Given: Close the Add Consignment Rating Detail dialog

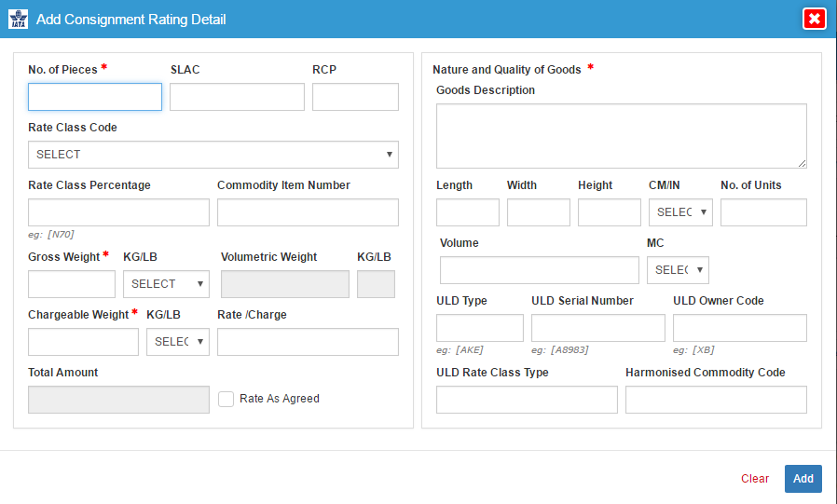Looking at the screenshot, I should tap(814, 20).
